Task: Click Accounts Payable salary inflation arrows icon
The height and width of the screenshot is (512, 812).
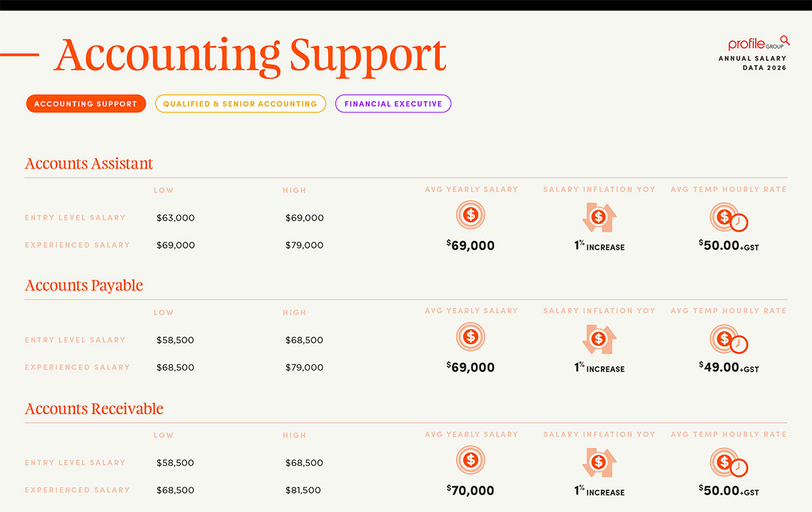Action: tap(599, 339)
